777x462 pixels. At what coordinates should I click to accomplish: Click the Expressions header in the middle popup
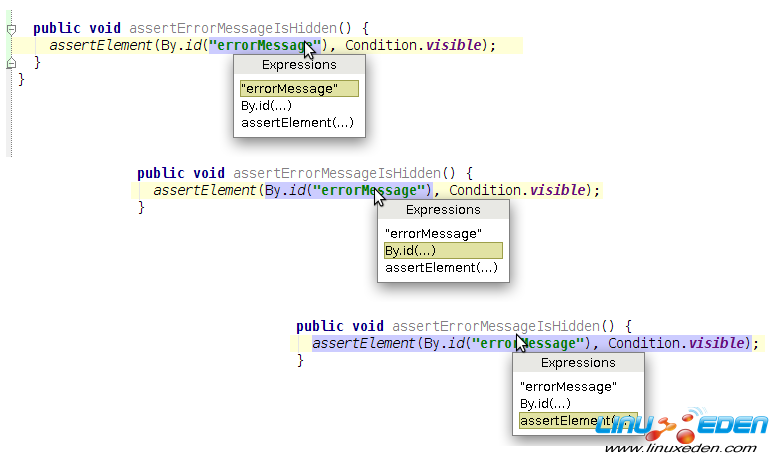[443, 210]
